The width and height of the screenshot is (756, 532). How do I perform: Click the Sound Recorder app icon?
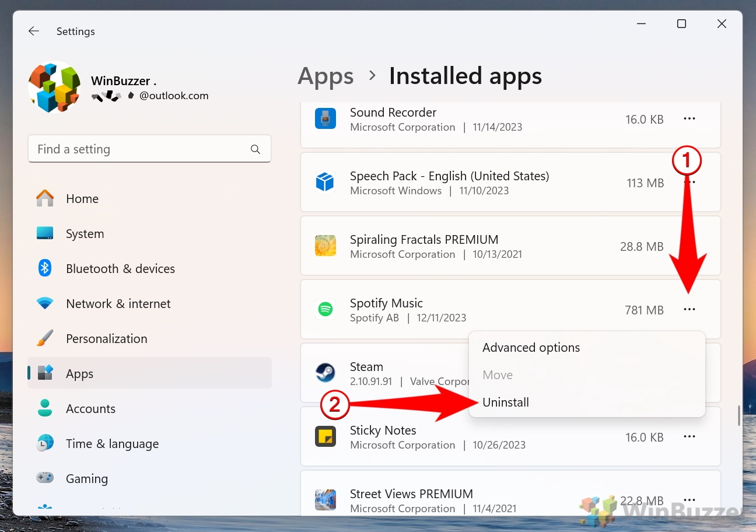click(x=325, y=119)
